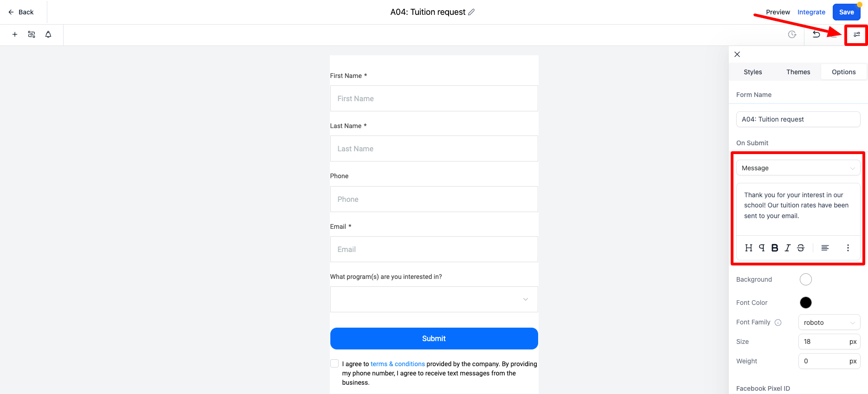868x394 pixels.
Task: Click the undo arrow icon
Action: (817, 34)
